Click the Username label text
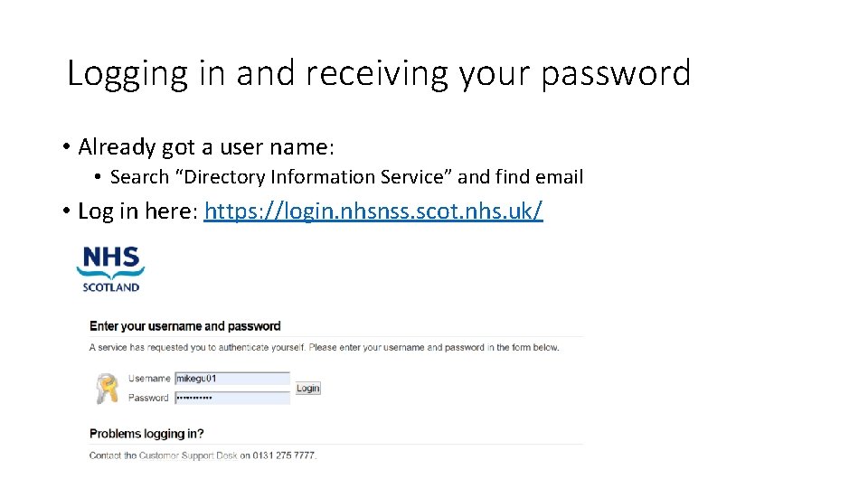 pos(149,379)
